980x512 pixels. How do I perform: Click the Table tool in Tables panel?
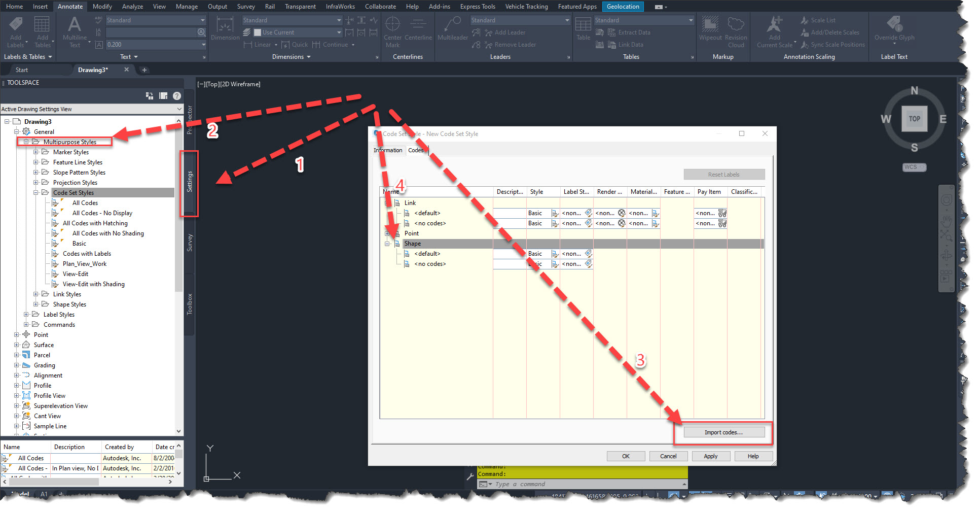583,28
